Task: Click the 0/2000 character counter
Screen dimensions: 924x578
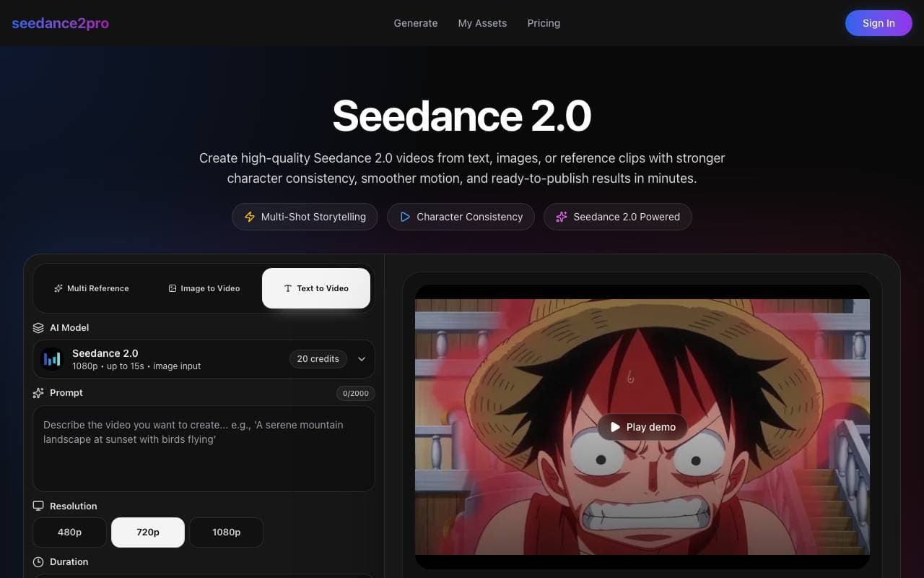Action: coord(356,394)
